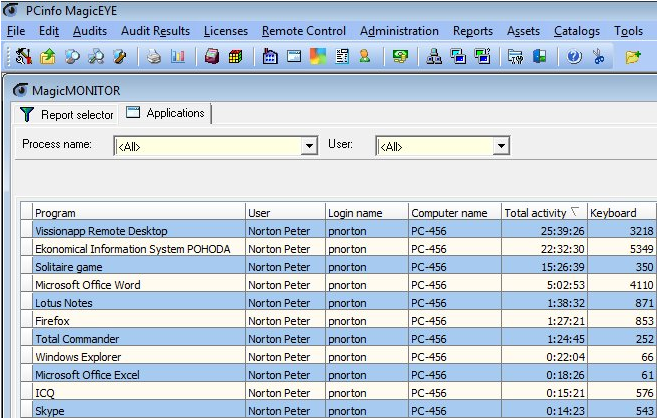Click the application window toolbar icon

tap(294, 56)
